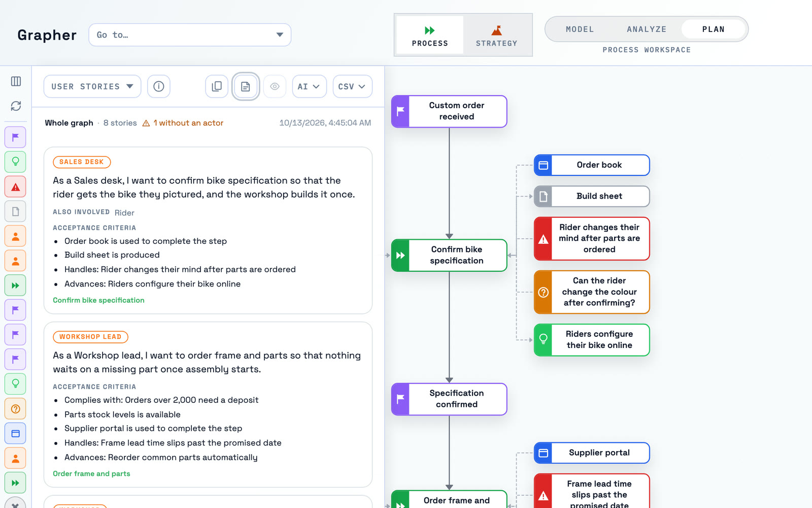
Task: Click the 8 stories count
Action: (x=120, y=123)
